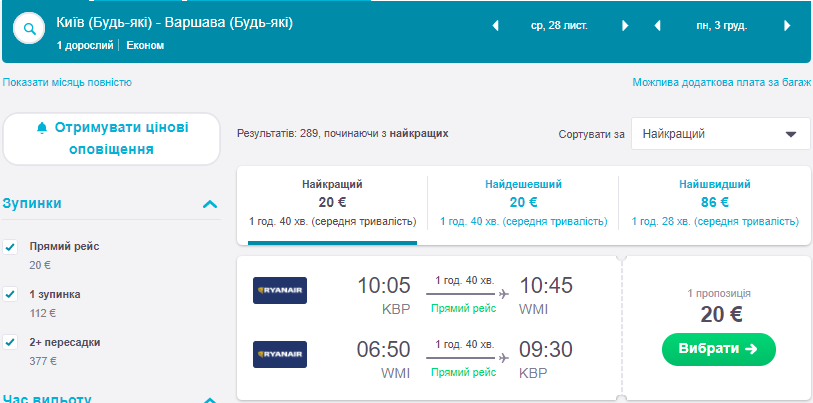813x403 pixels.
Task: Go to previous return date arrow
Action: 657,26
